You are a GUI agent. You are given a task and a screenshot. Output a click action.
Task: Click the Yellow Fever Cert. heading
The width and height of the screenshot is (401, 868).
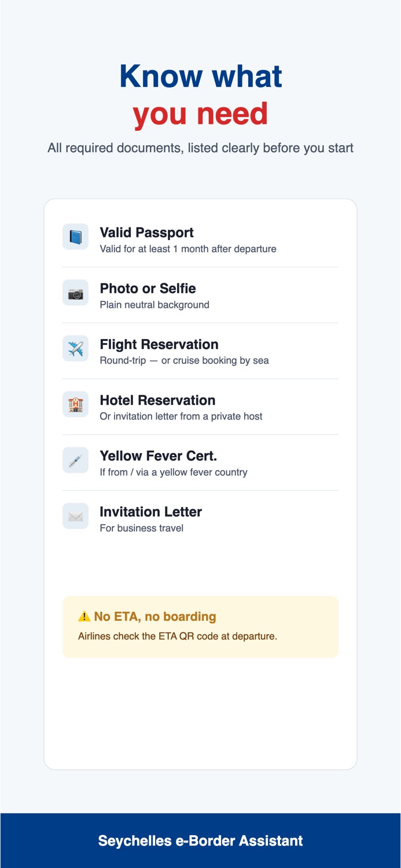tap(158, 455)
